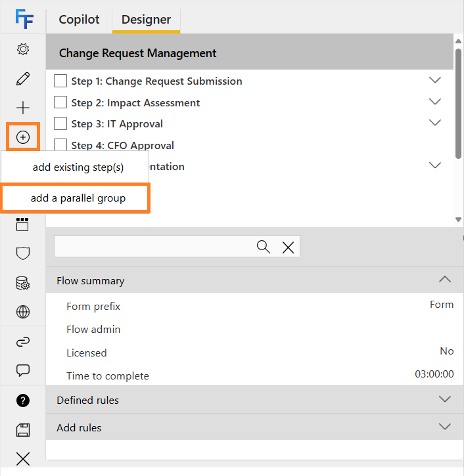Expand Step 2 Impact Assessment chevron
The height and width of the screenshot is (476, 464).
(435, 101)
